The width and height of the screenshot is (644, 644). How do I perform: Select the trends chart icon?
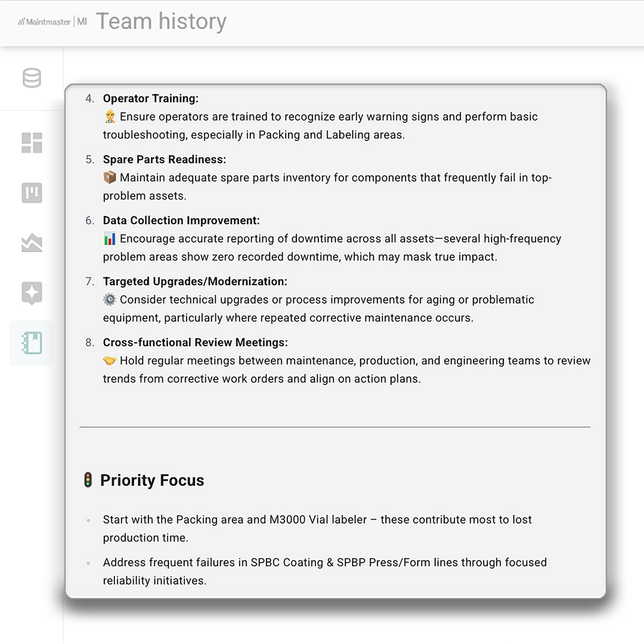pos(32,243)
